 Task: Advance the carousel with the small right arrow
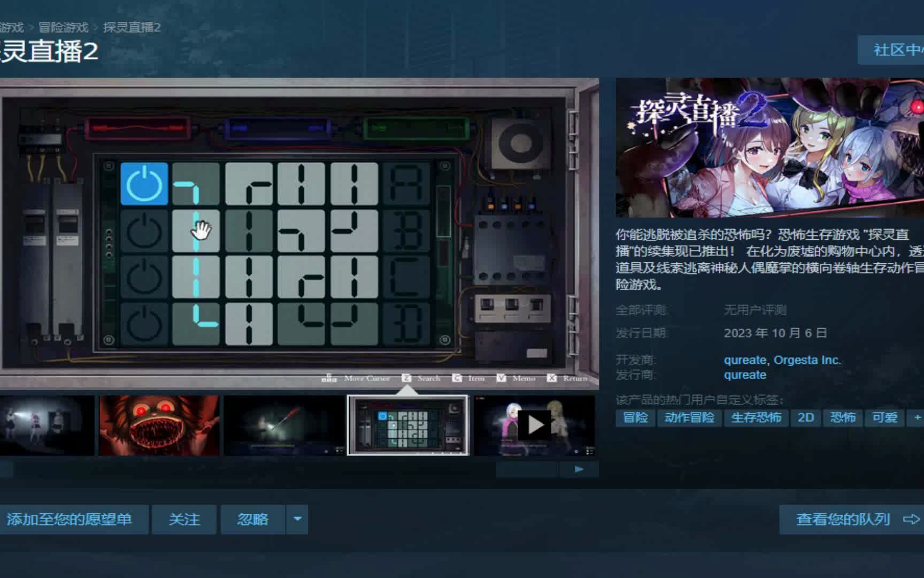coord(579,468)
